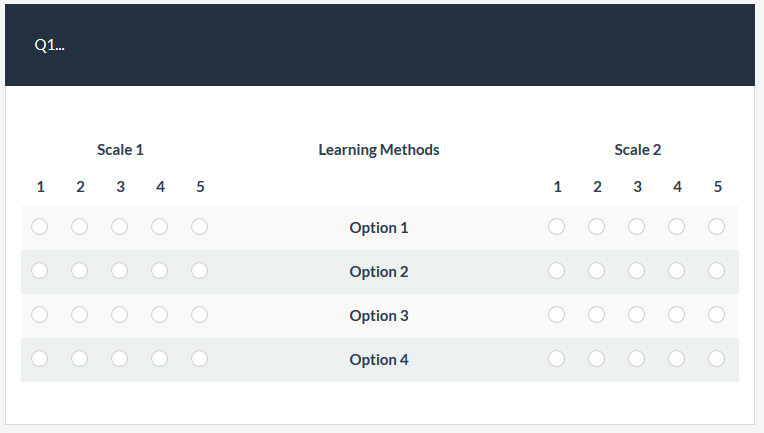The height and width of the screenshot is (433, 764).
Task: Select Scale 1 rating 4 for Option 2
Action: click(159, 271)
